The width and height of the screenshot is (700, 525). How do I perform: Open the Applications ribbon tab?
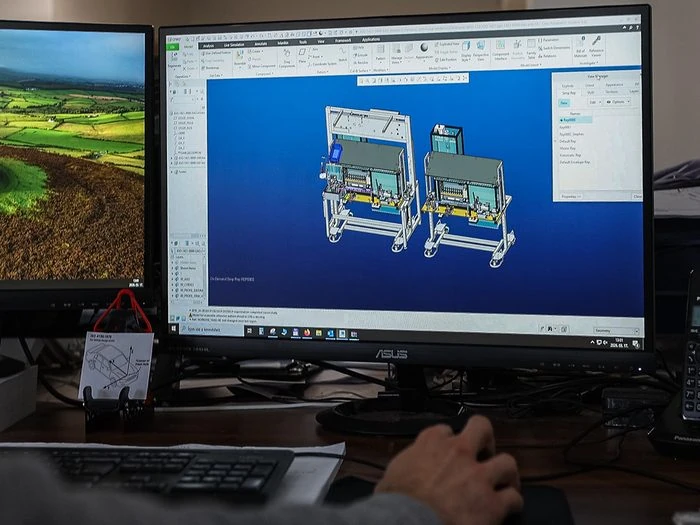371,40
